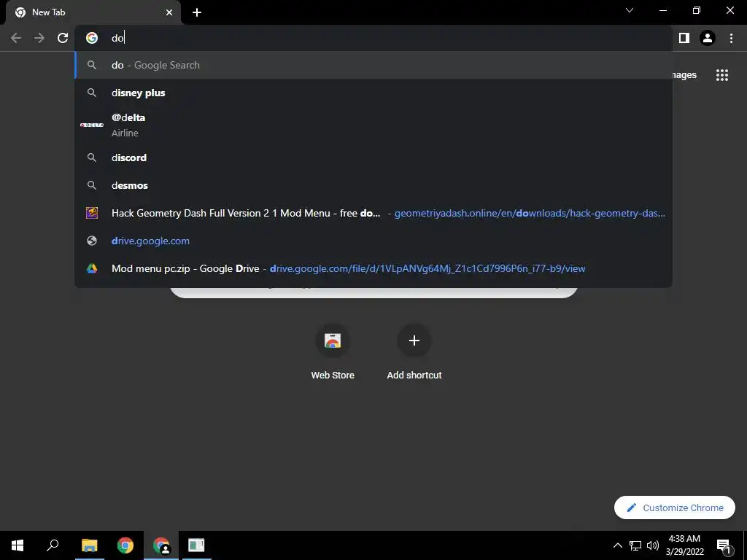Open the side panel icon
The width and height of the screenshot is (747, 560).
point(684,38)
